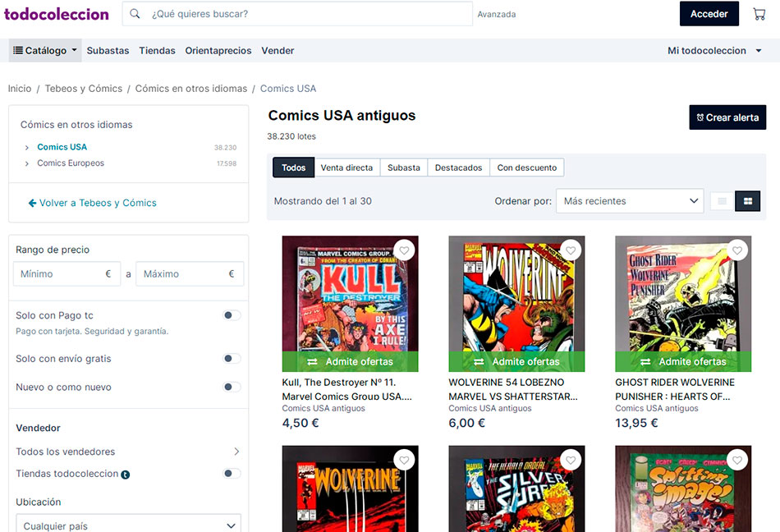The width and height of the screenshot is (780, 532).
Task: Select the Todos tab
Action: pyautogui.click(x=293, y=167)
